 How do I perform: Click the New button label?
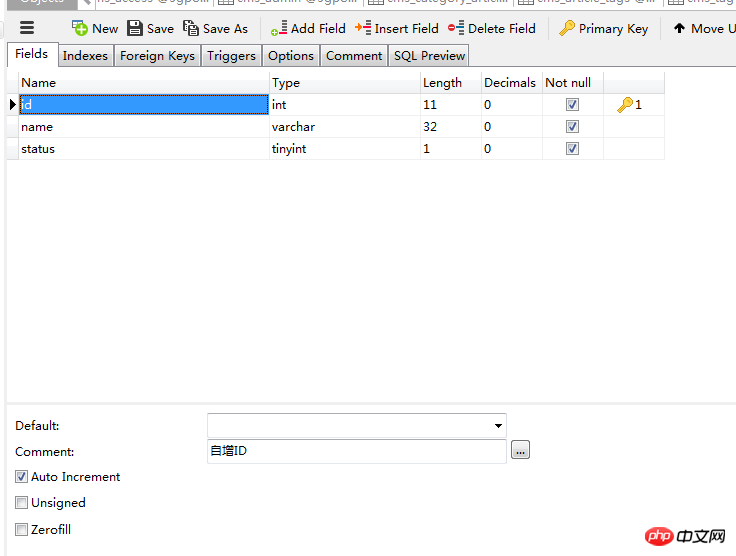(105, 29)
